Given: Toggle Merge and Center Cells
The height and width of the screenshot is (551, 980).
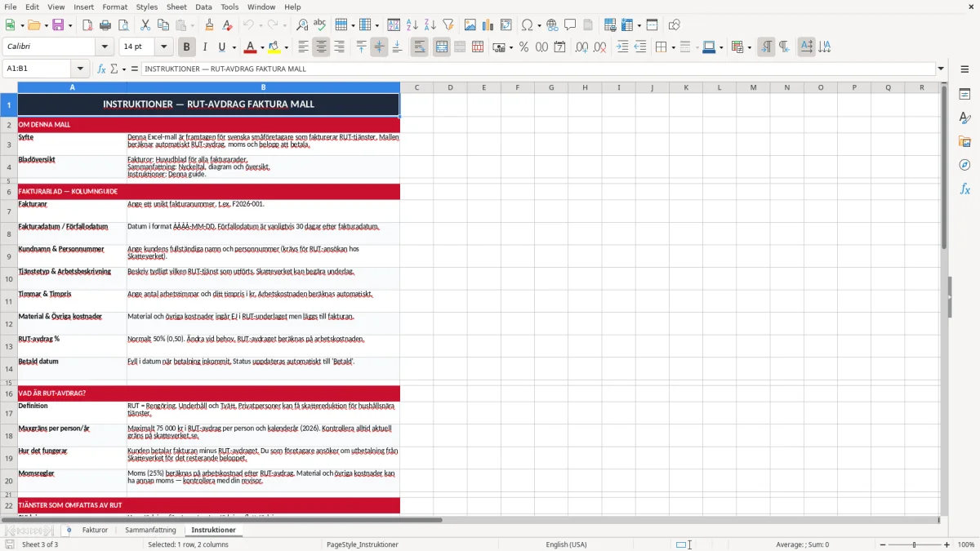Looking at the screenshot, I should point(441,47).
